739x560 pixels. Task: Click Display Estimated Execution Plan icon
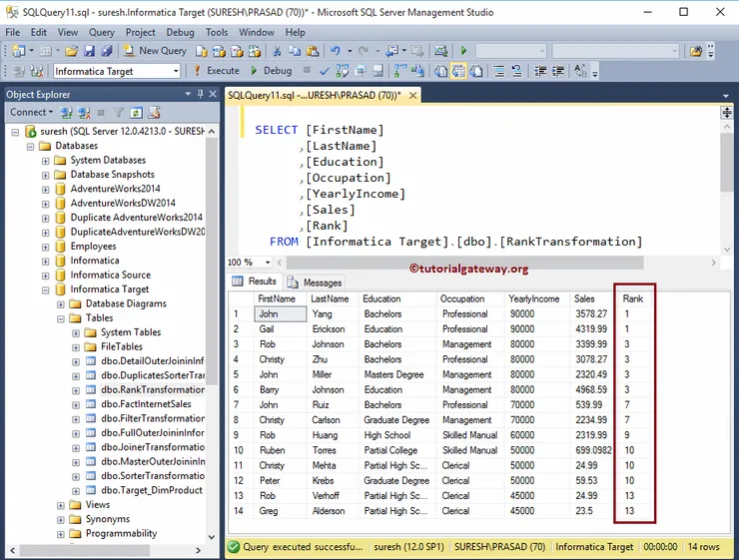pyautogui.click(x=343, y=71)
